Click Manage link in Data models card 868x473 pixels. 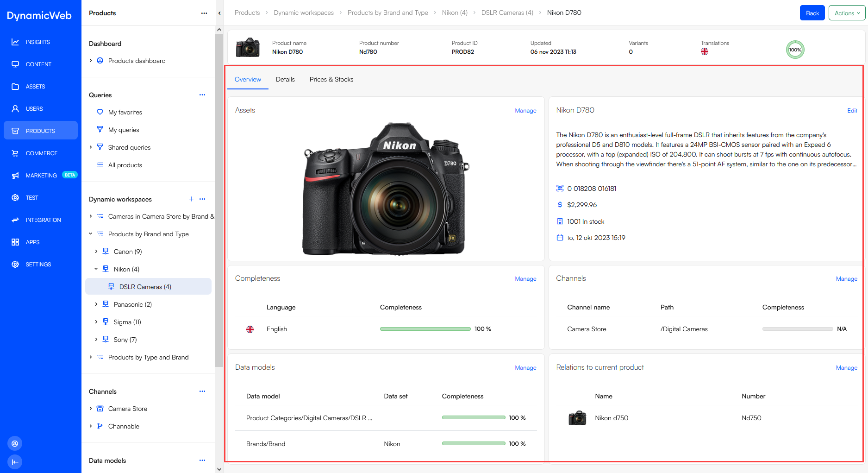click(525, 368)
